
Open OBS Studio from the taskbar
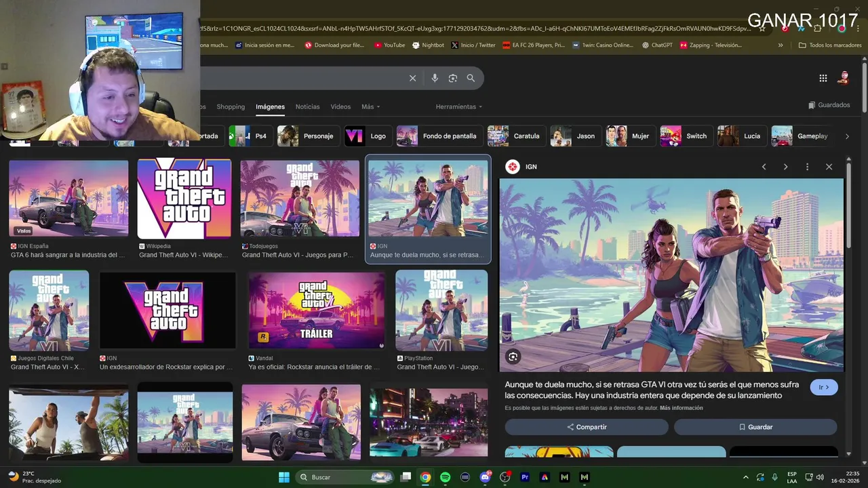[505, 477]
